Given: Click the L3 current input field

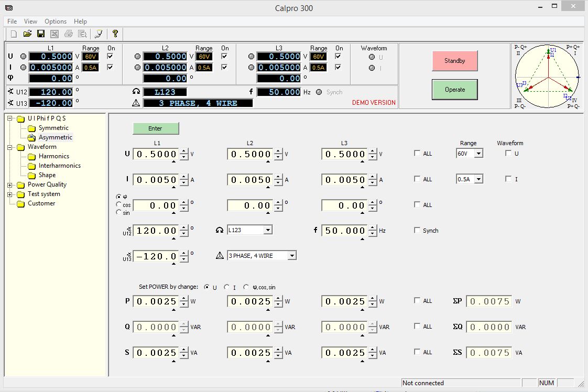Looking at the screenshot, I should (x=345, y=180).
